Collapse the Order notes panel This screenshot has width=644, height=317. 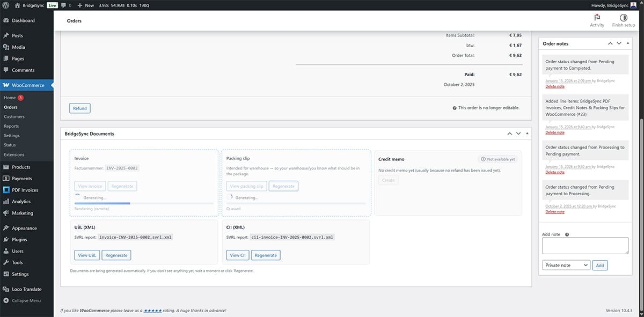(x=628, y=43)
